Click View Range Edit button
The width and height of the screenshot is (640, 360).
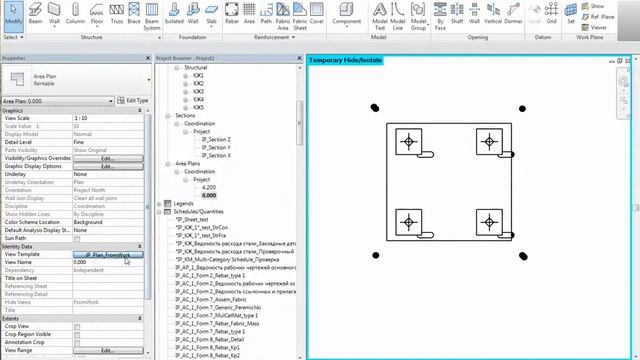108,351
